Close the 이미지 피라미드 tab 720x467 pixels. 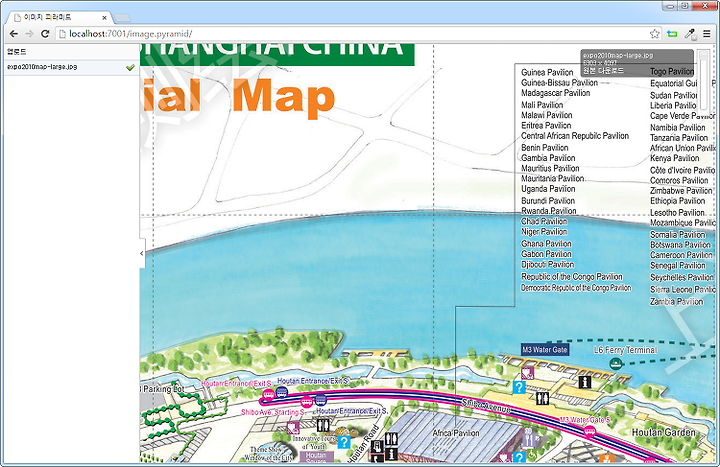click(x=104, y=18)
